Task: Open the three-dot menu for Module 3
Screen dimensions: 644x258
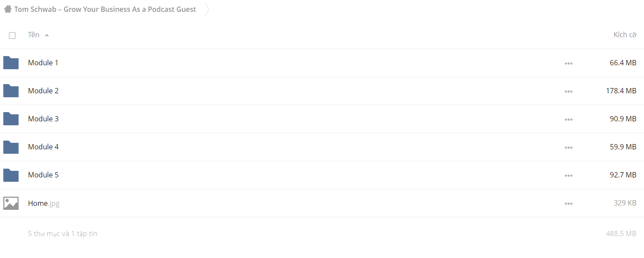Action: tap(569, 120)
